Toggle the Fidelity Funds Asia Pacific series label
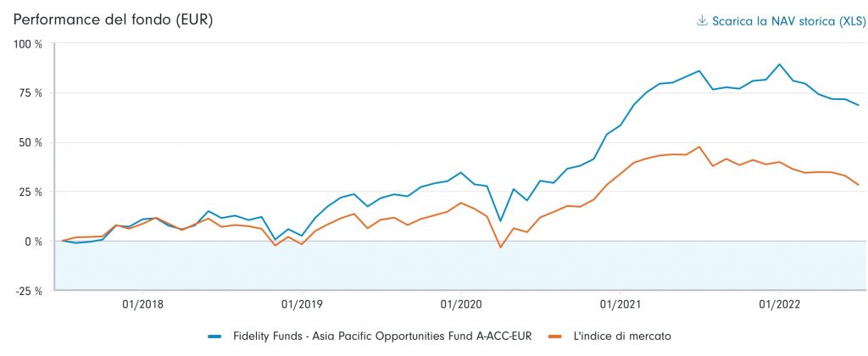 (x=381, y=337)
